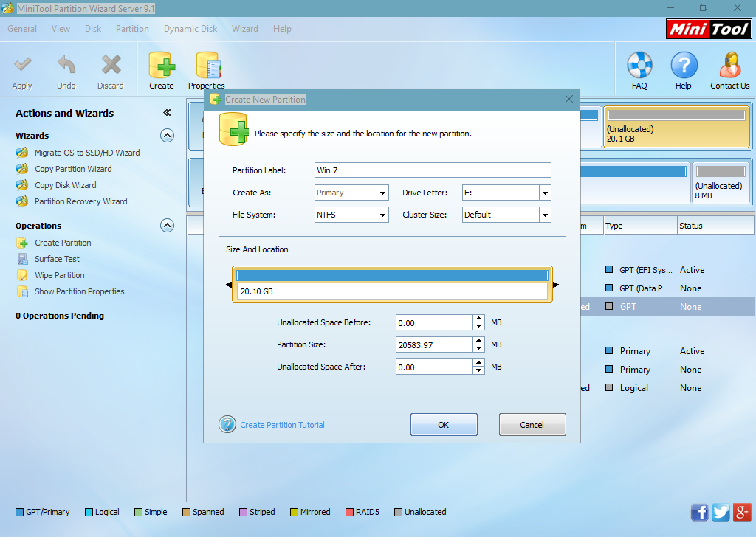Open the Partition menu

132,29
